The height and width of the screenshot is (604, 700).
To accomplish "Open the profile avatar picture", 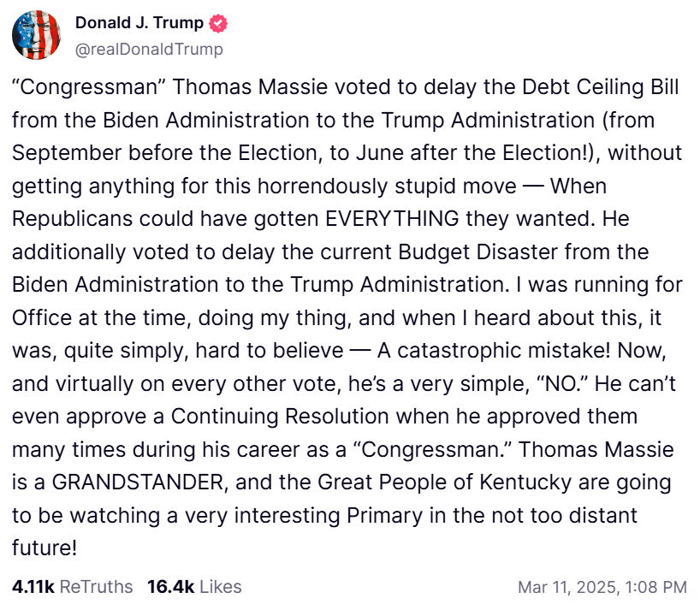I will point(36,36).
